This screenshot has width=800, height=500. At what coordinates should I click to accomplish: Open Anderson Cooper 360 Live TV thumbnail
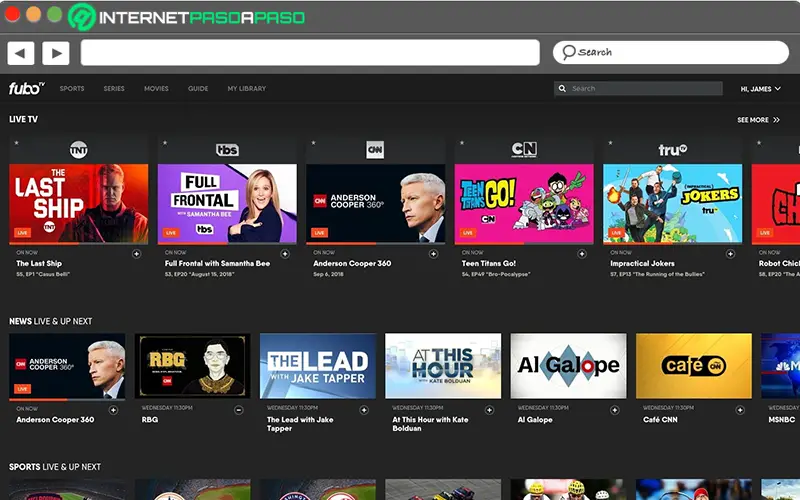tap(376, 203)
